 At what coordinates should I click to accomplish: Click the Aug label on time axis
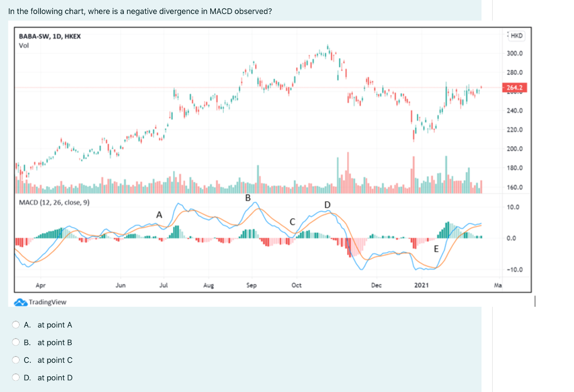[209, 285]
